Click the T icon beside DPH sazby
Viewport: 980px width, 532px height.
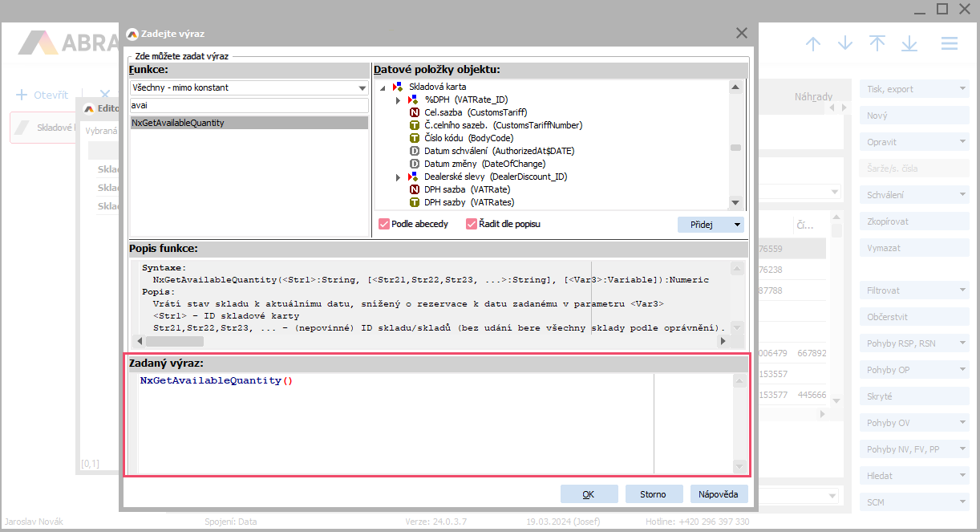415,202
